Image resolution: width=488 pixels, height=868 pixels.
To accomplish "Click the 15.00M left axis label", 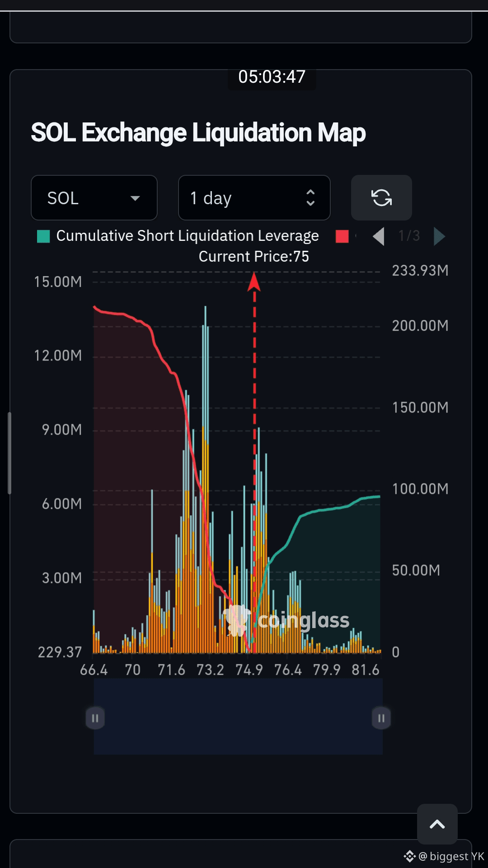I will pos(58,282).
